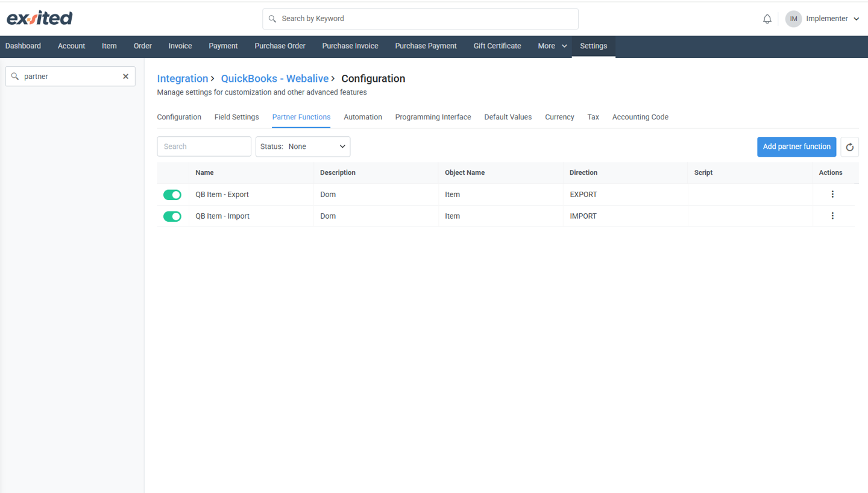The image size is (868, 493).
Task: Click magnifier icon in keyword search bar
Action: pos(272,19)
